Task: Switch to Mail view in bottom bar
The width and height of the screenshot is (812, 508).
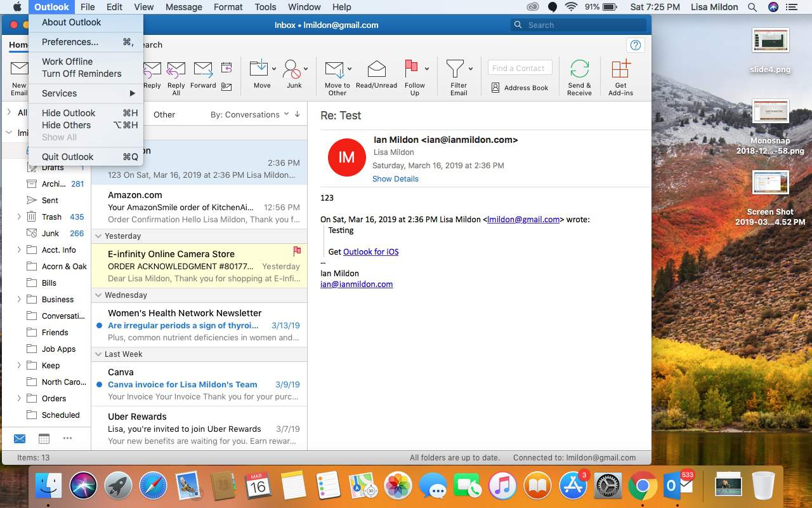Action: [x=20, y=438]
